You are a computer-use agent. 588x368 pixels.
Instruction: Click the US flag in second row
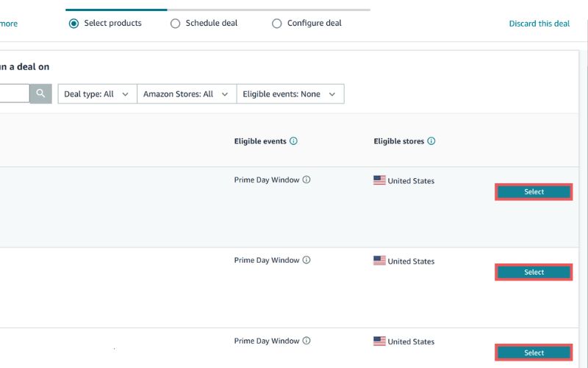379,261
